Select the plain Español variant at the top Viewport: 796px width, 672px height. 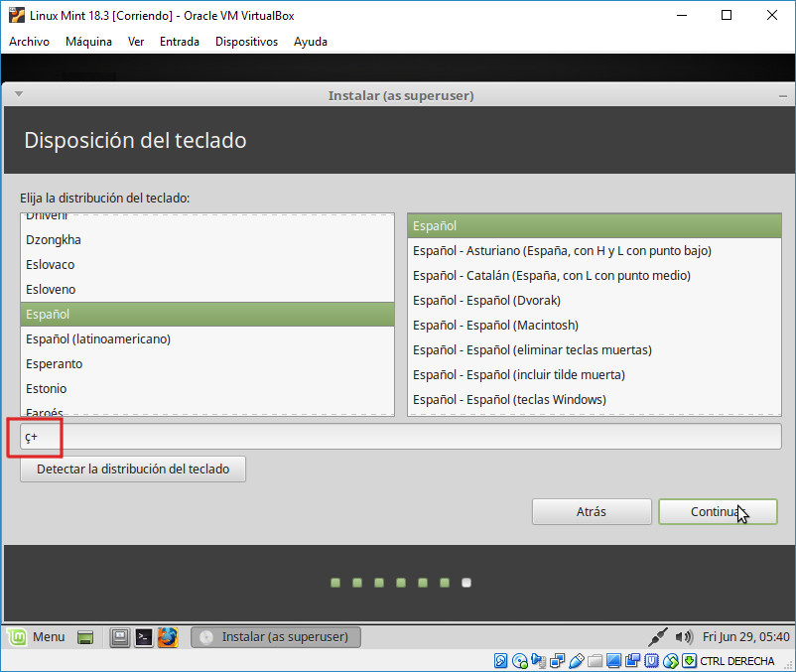[x=594, y=226]
